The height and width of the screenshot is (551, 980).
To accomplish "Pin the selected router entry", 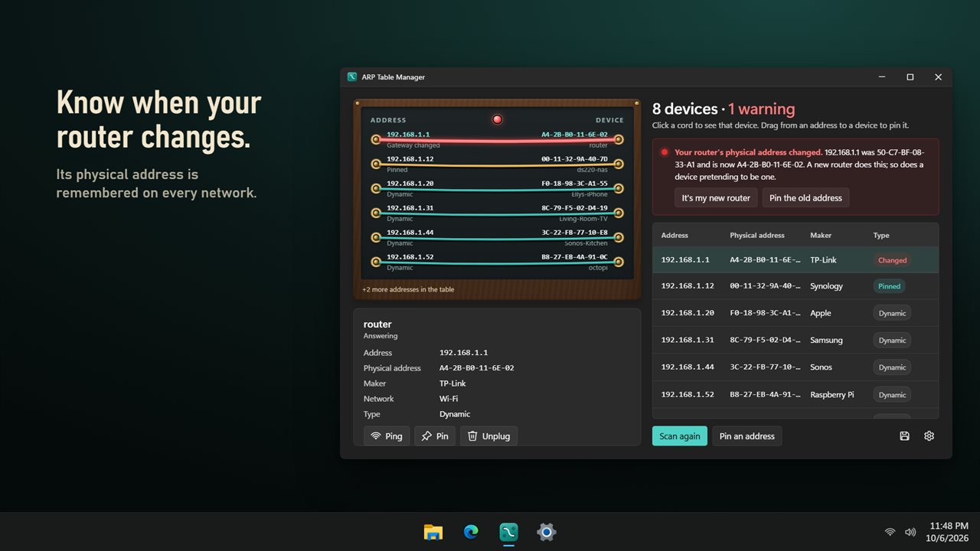I will (435, 436).
